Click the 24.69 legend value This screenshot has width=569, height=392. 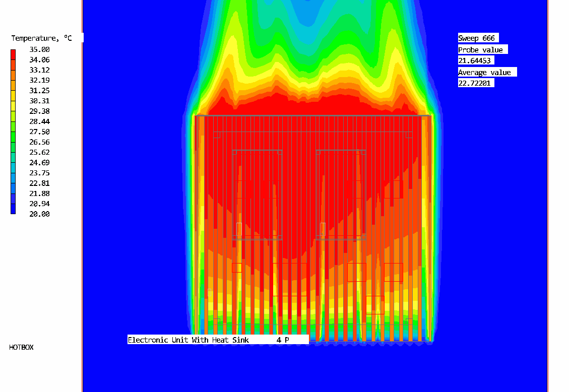[x=39, y=163]
